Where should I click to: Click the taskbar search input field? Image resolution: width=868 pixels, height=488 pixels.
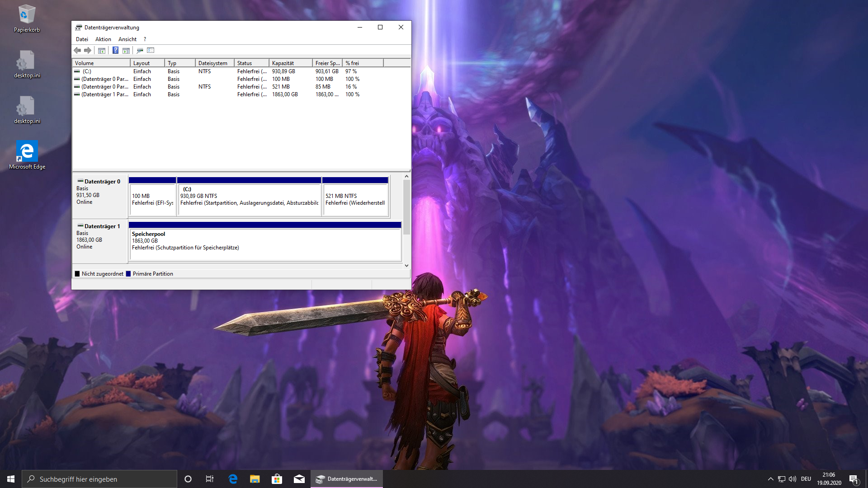coord(99,479)
